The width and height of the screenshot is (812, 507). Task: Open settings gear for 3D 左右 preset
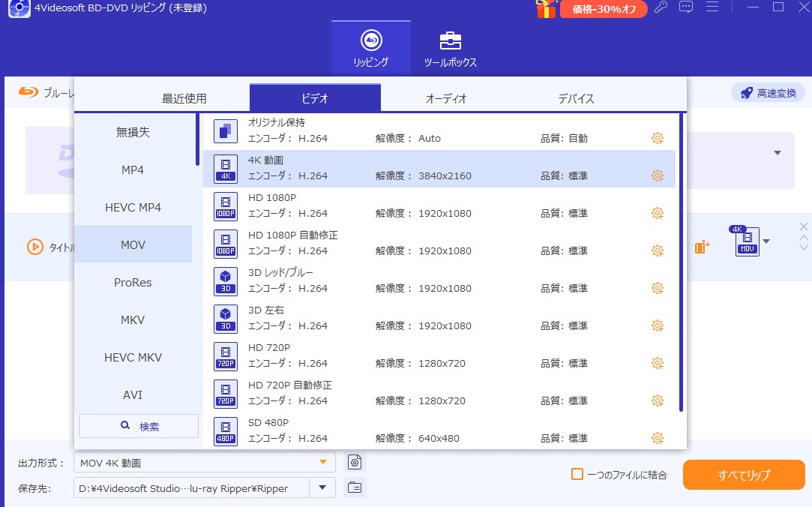click(657, 325)
